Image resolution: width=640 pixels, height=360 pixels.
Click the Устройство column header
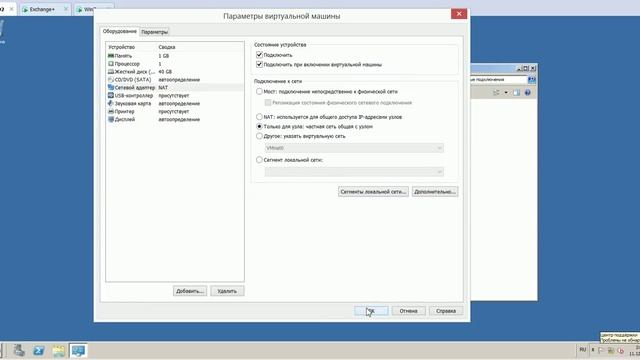coord(121,47)
